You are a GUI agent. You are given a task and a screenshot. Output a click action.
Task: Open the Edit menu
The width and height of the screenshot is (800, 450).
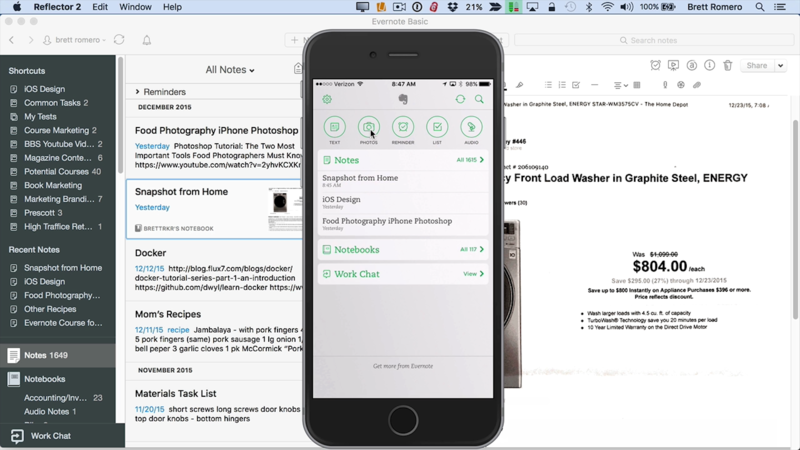click(x=99, y=7)
